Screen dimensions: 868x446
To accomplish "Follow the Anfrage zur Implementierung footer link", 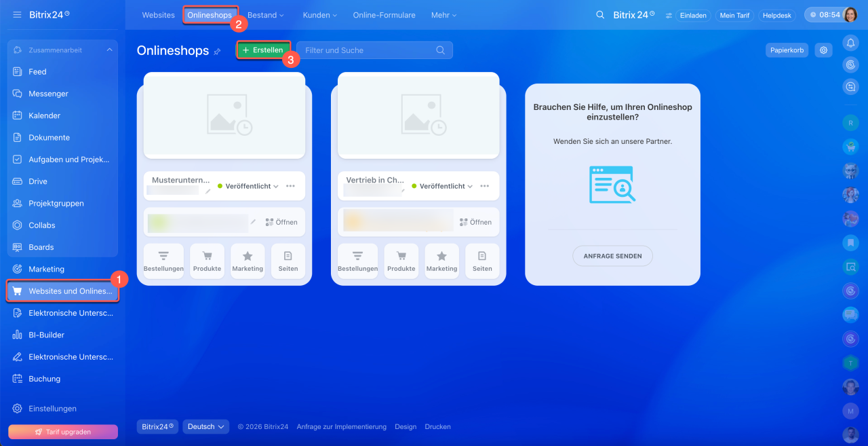I will [342, 427].
